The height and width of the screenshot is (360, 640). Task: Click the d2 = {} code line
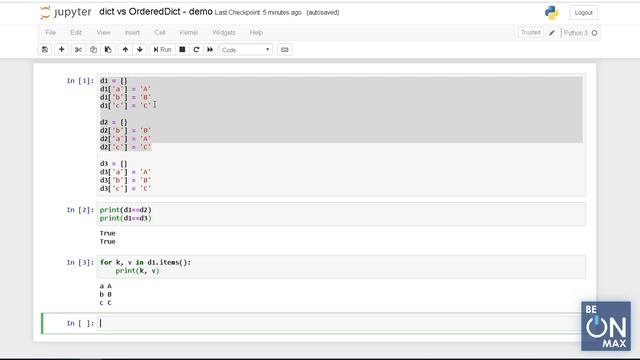113,122
